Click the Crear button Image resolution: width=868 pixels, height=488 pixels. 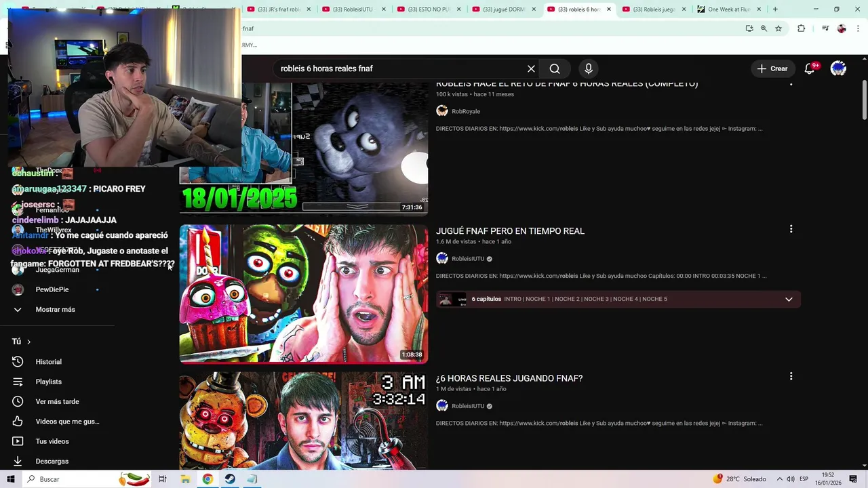click(x=772, y=68)
